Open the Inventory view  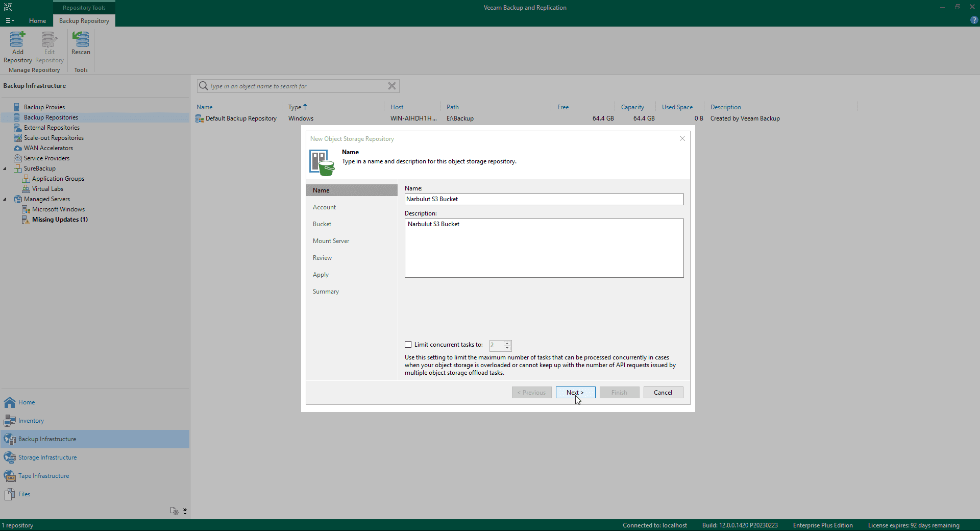tap(31, 421)
